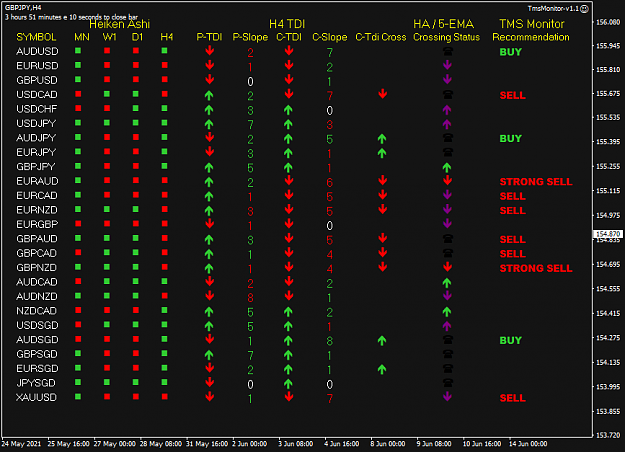
Task: Click the USDCAD SELL recommendation
Action: pos(513,95)
